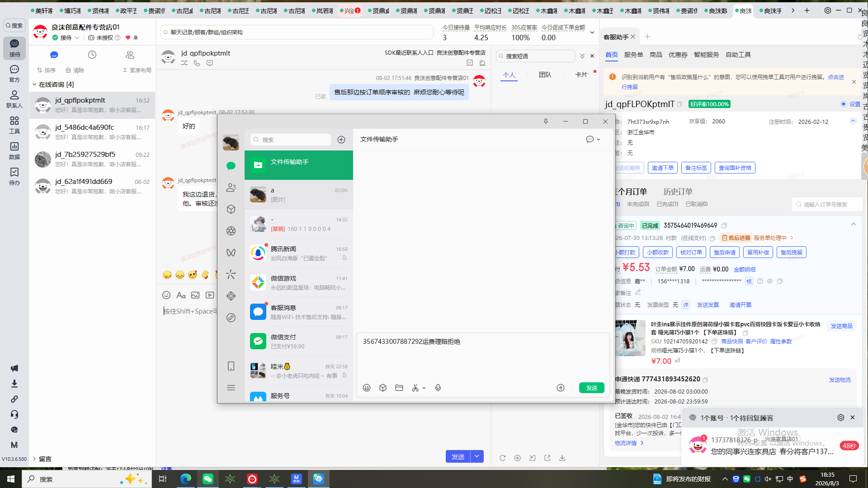Toggle the notification bell beside 未授权
The width and height of the screenshot is (868, 488).
pos(136,38)
